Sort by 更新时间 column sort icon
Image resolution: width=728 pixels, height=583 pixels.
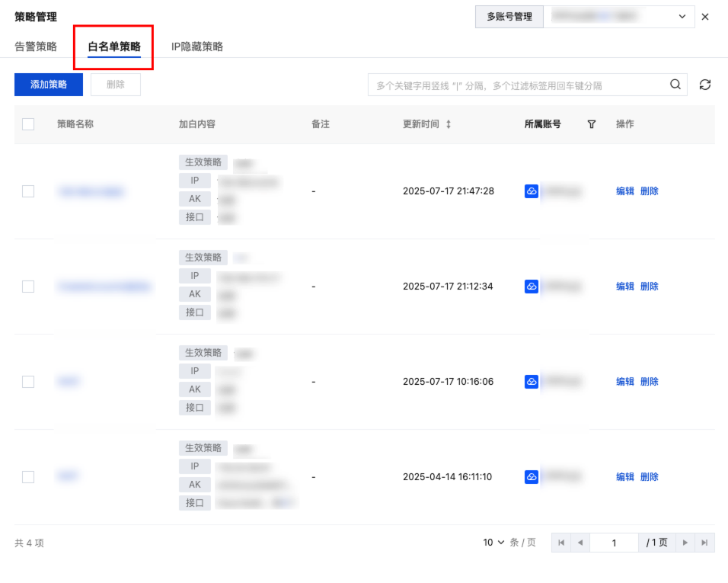point(449,124)
